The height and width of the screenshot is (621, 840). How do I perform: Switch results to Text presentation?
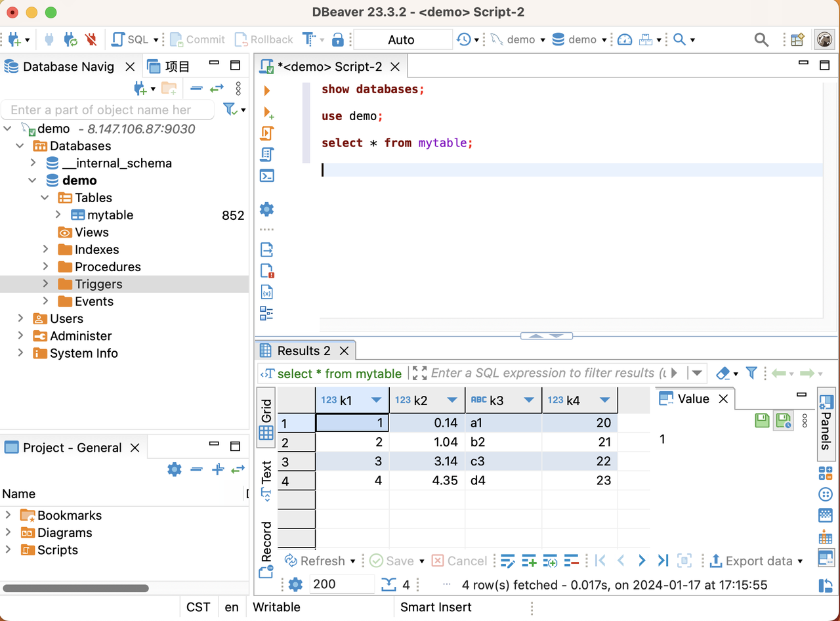(266, 477)
